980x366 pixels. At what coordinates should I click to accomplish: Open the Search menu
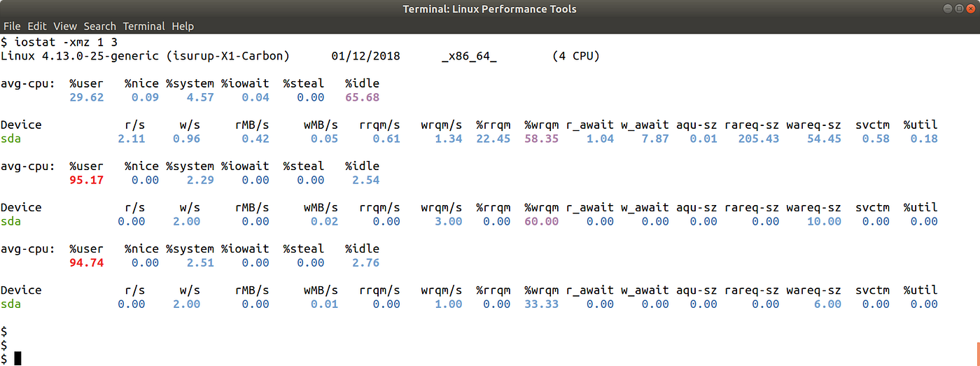pos(100,26)
